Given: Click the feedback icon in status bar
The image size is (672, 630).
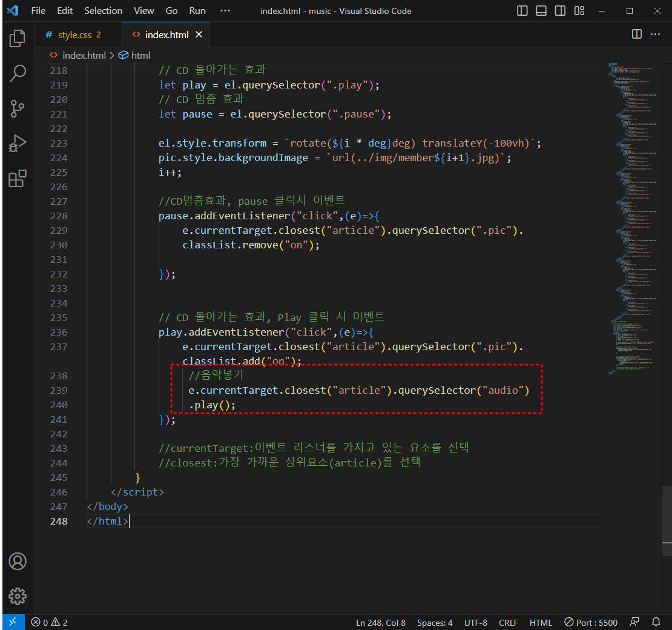Looking at the screenshot, I should 634,622.
